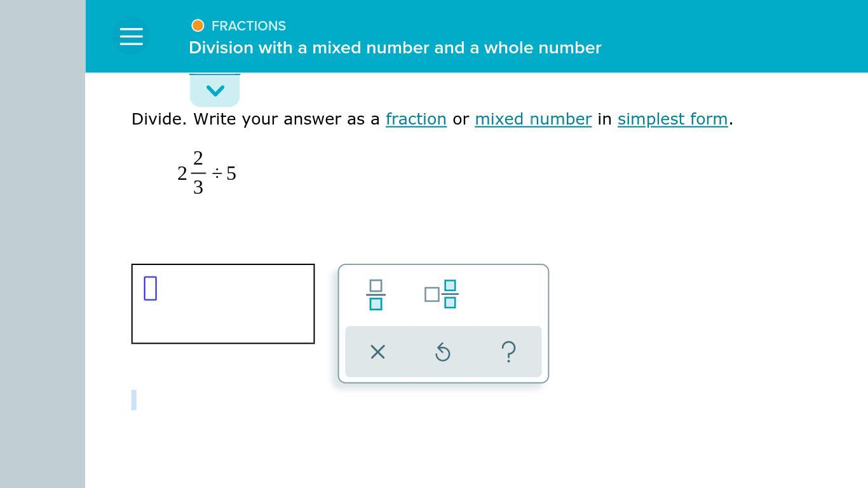Select the blue placeholder square in answer box
The height and width of the screenshot is (488, 868).
(151, 288)
